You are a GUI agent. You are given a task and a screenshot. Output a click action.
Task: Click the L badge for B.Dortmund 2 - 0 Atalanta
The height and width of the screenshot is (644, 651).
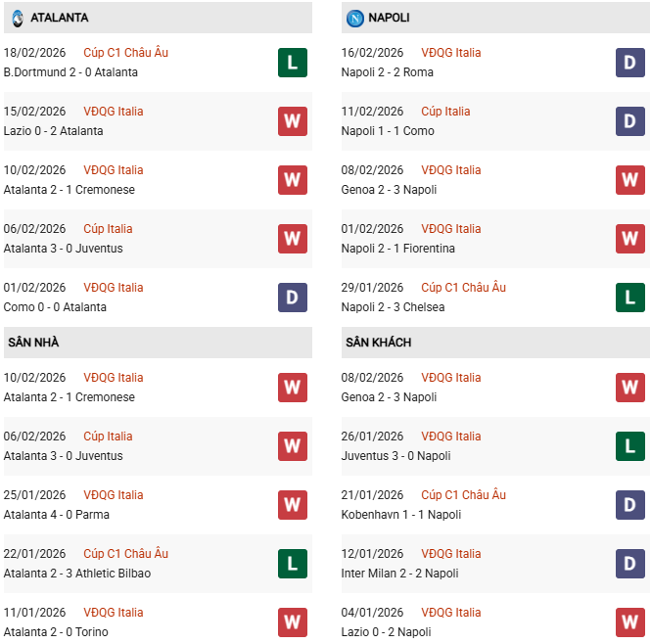292,63
